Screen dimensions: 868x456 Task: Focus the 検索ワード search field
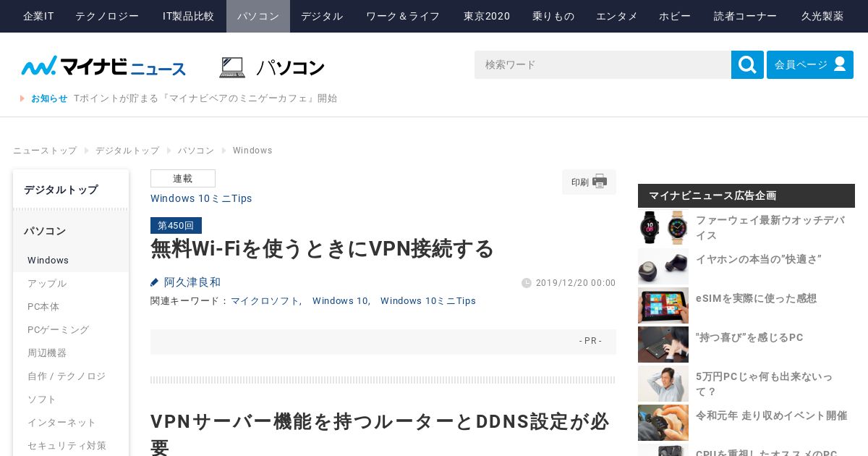tap(603, 64)
